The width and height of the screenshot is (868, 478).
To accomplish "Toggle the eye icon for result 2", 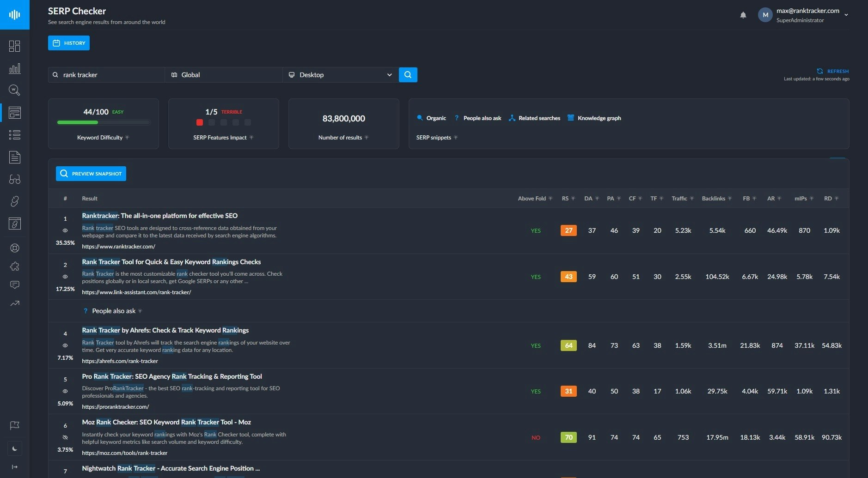I will pyautogui.click(x=65, y=277).
